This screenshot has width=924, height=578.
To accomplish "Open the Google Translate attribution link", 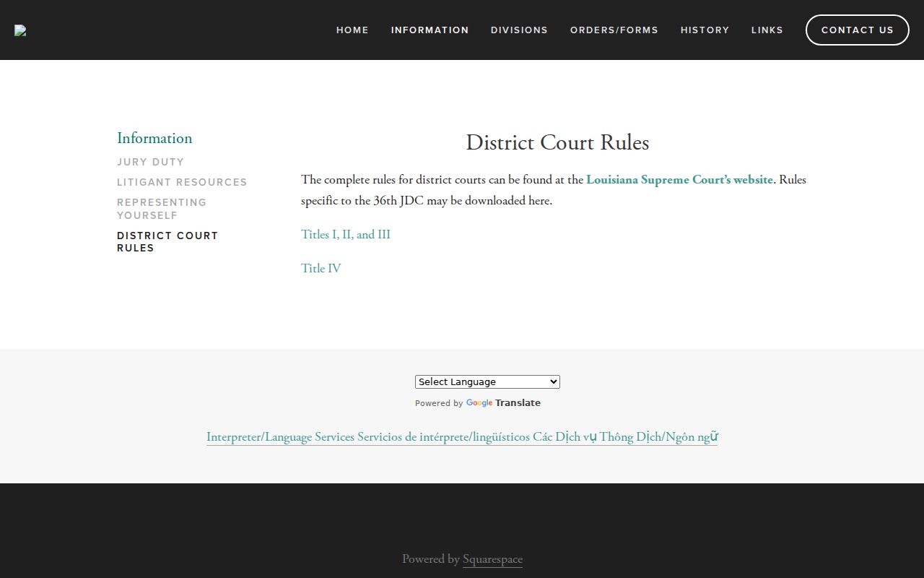I will pos(503,403).
